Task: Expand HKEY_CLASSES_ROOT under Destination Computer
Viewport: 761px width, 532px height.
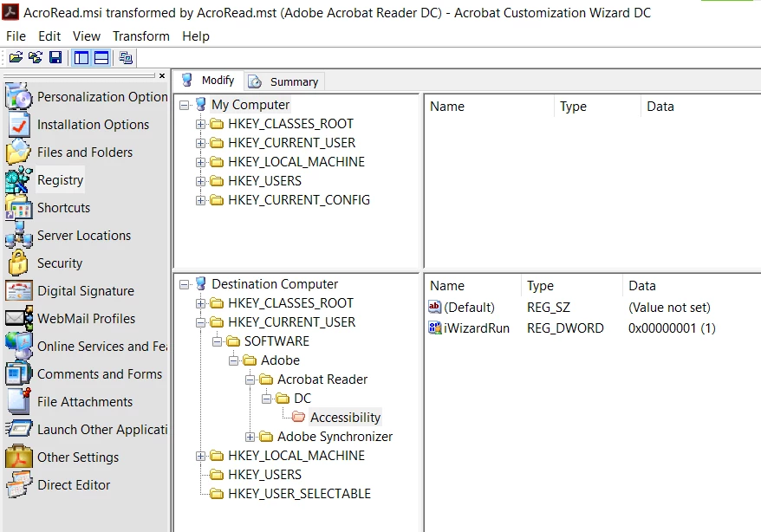Action: click(x=200, y=303)
